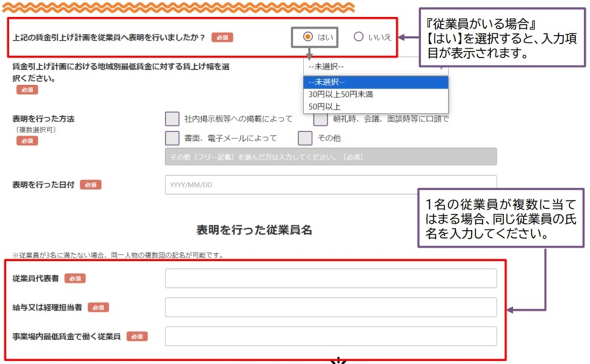Click the 表明を行った従業員名 heading

point(254,230)
